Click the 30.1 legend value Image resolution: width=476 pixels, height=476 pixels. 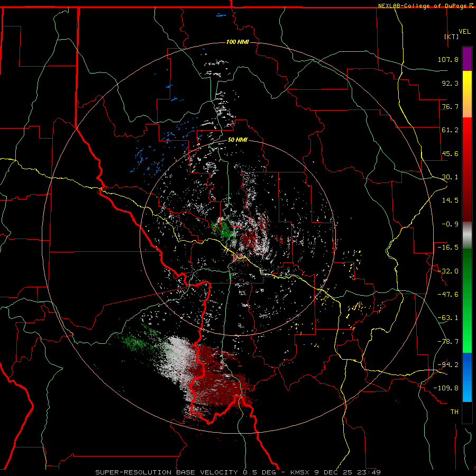pos(450,177)
